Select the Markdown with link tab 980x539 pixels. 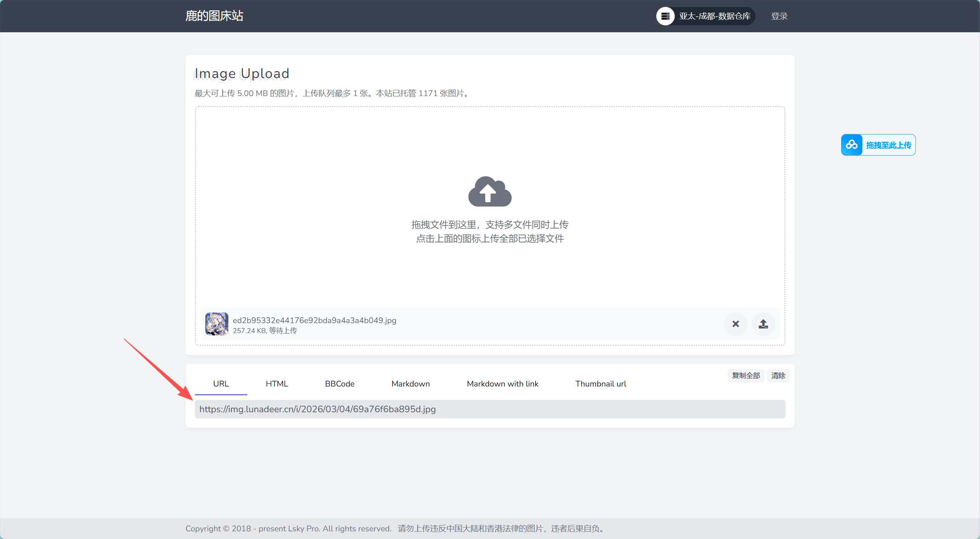[x=502, y=383]
